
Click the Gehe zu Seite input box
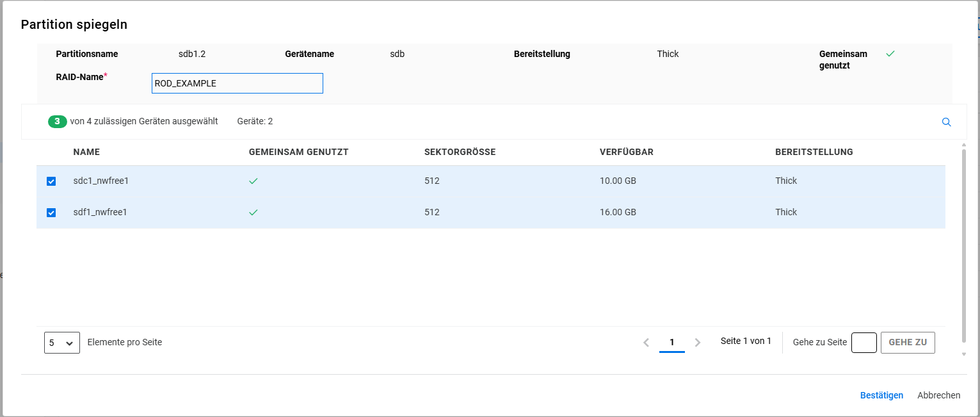(x=864, y=343)
